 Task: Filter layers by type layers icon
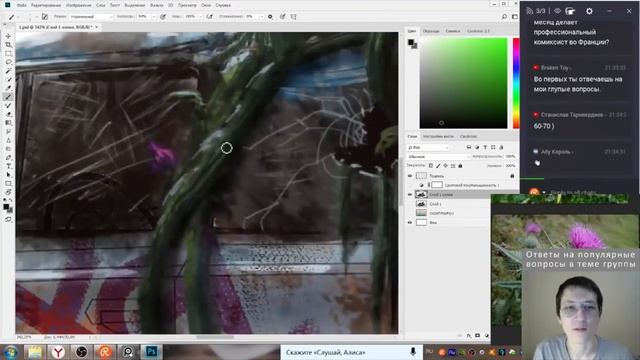click(485, 147)
